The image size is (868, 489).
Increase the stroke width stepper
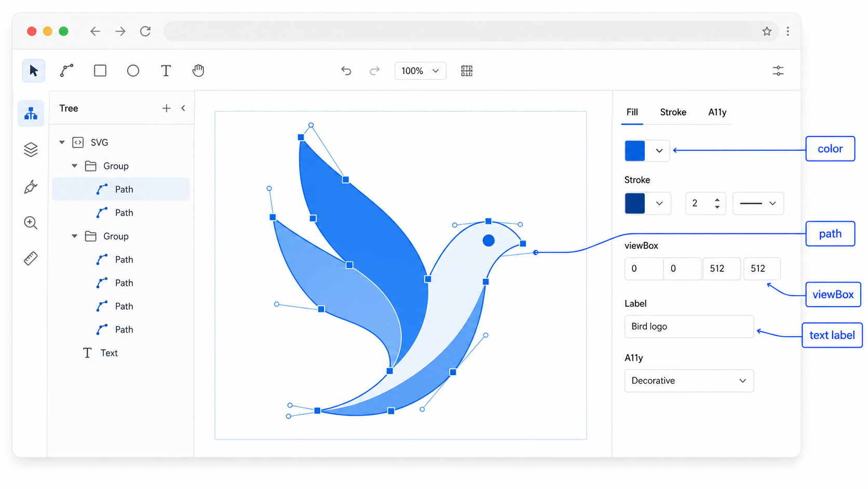[x=717, y=200]
